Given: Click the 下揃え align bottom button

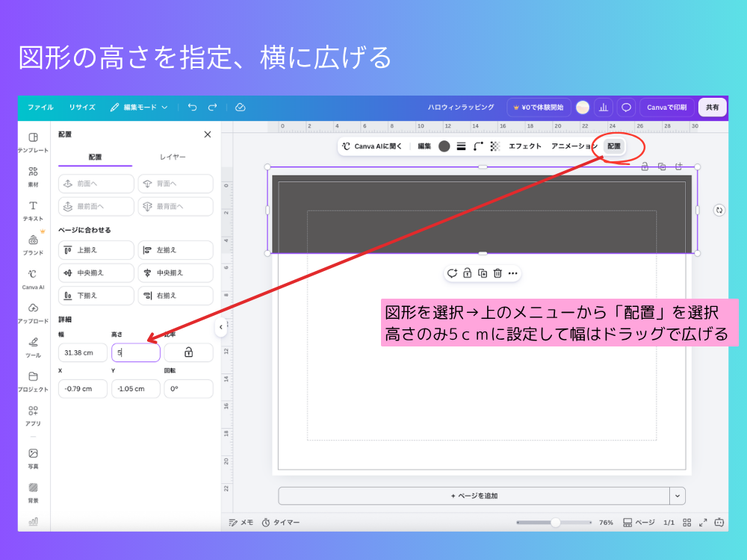Looking at the screenshot, I should click(96, 296).
